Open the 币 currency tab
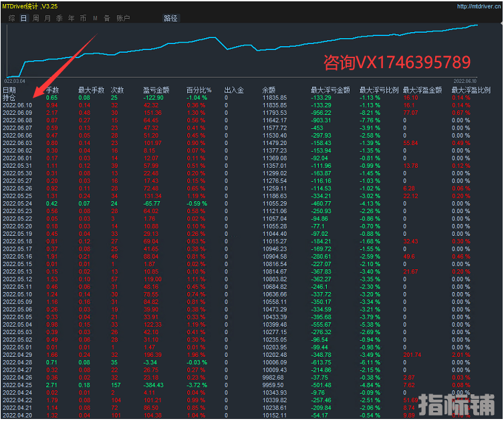The image size is (504, 421). tap(83, 19)
